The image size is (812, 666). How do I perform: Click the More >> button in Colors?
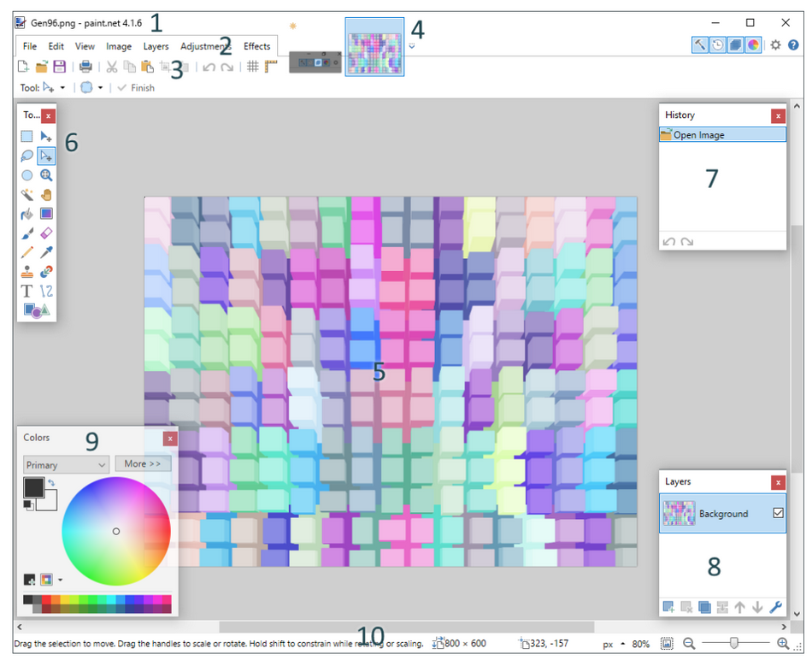143,464
